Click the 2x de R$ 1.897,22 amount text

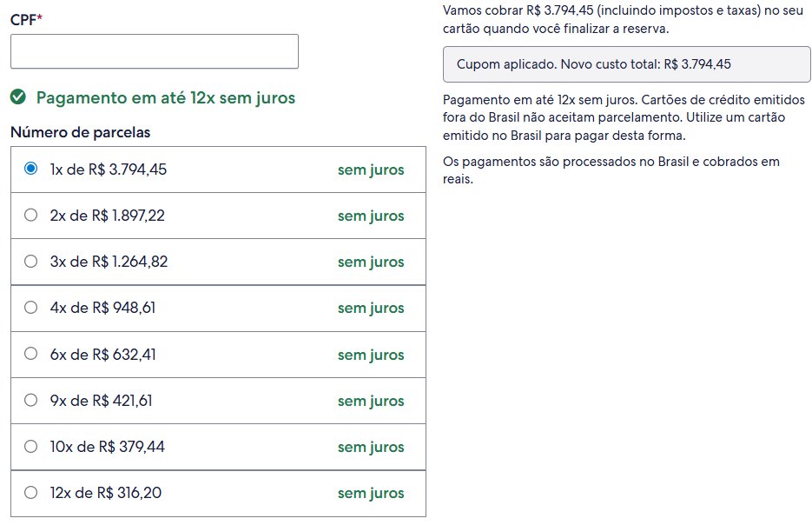[107, 215]
